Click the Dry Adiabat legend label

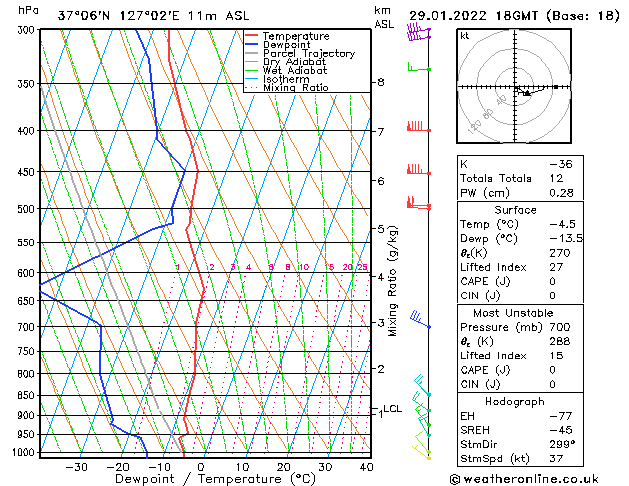(294, 62)
